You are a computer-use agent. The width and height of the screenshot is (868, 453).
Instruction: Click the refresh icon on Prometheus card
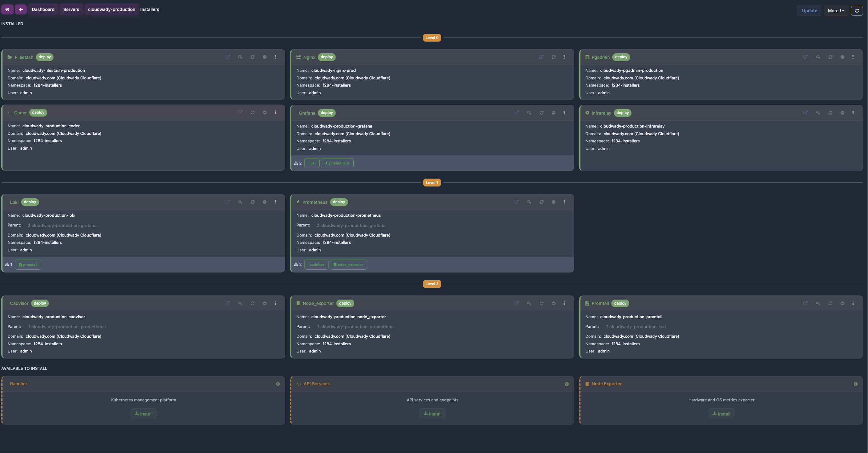pos(541,202)
